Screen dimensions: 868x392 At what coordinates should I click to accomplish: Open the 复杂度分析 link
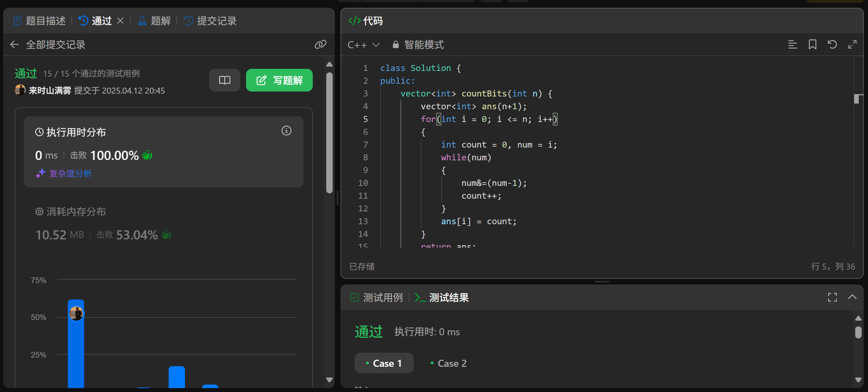(70, 173)
